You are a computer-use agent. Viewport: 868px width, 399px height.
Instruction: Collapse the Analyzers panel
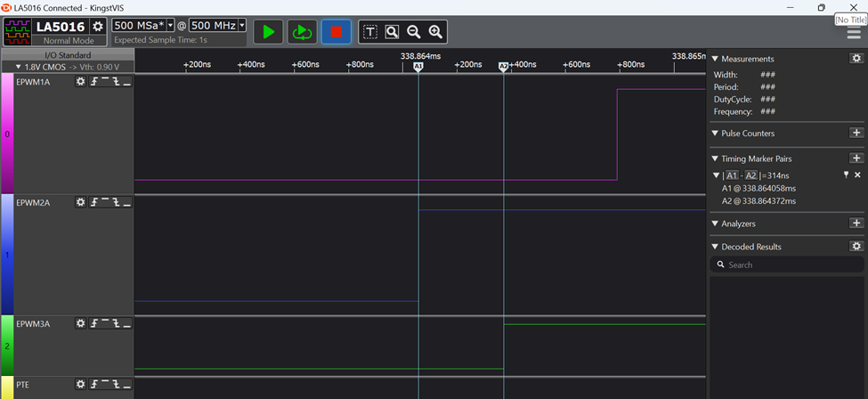(715, 224)
